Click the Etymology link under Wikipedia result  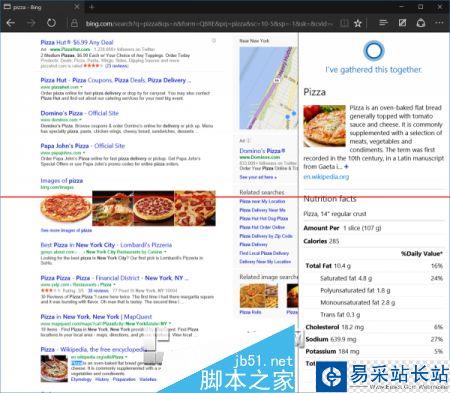point(81,379)
